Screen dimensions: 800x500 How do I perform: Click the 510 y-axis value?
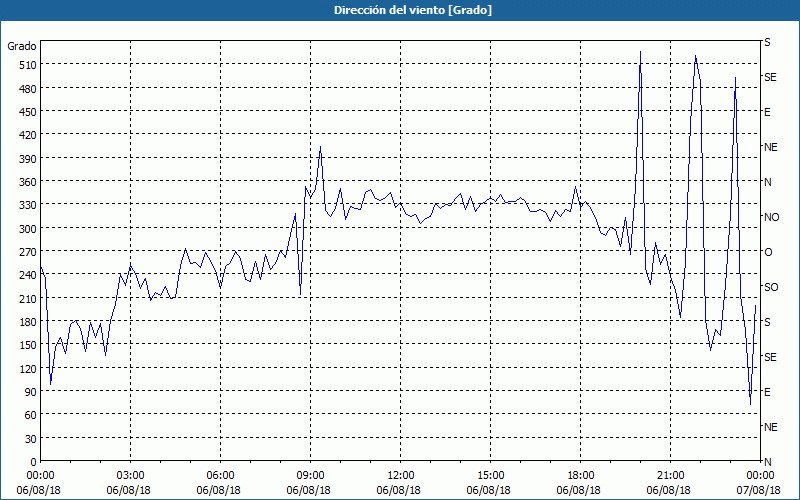coord(28,65)
